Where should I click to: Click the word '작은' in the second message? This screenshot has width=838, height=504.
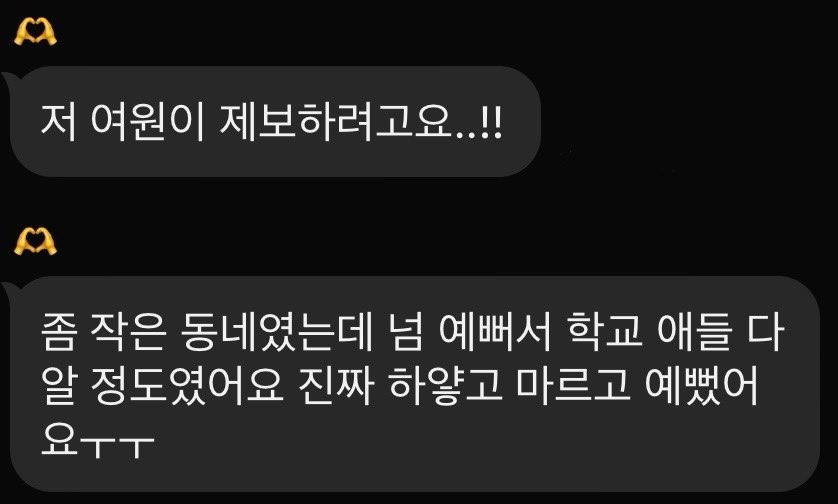click(x=128, y=331)
